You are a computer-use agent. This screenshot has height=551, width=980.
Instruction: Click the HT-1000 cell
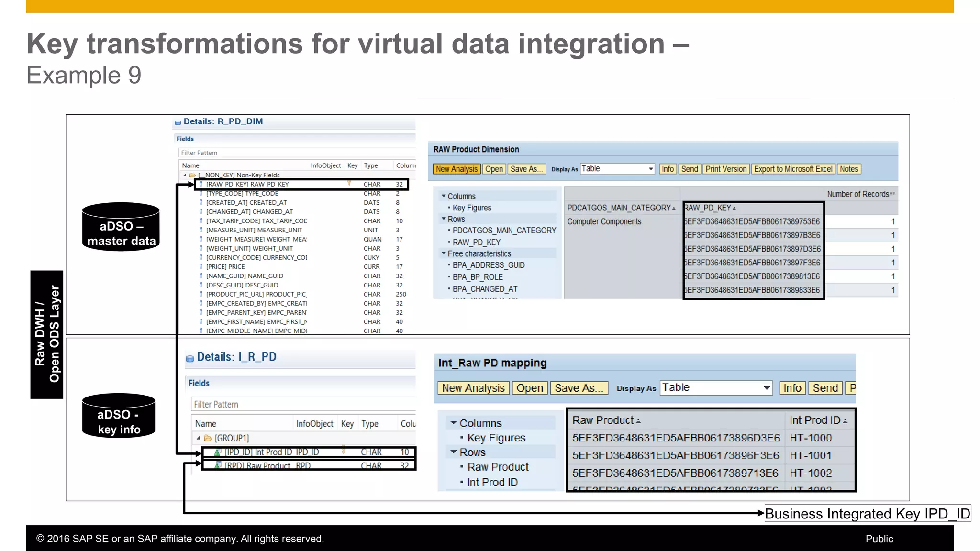[x=811, y=438]
